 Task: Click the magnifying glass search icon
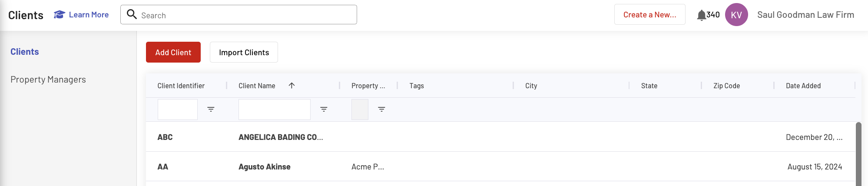[x=132, y=14]
